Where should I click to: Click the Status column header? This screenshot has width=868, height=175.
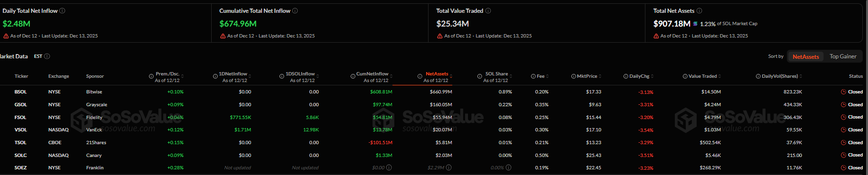coord(856,76)
